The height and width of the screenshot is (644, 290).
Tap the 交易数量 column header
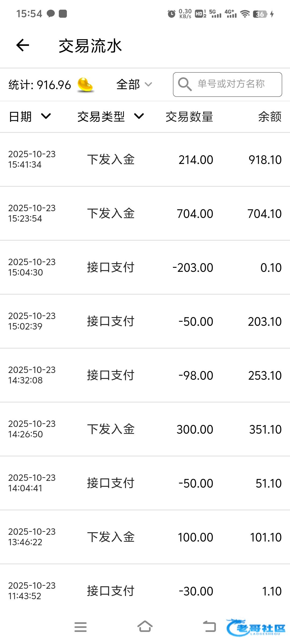[189, 117]
